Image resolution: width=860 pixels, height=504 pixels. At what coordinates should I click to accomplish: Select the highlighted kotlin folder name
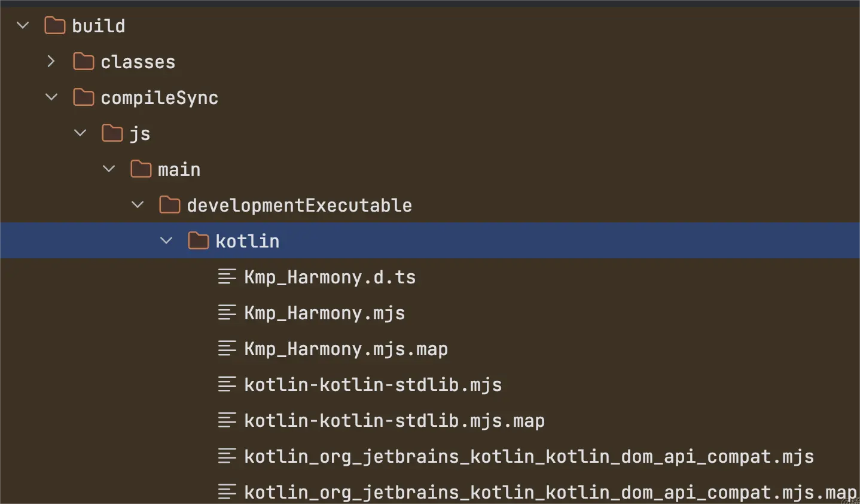248,241
